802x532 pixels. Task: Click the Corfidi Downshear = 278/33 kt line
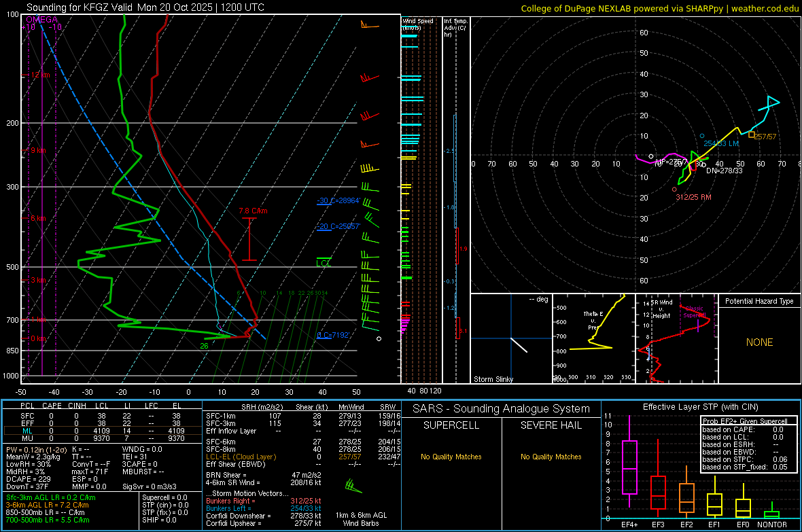point(264,516)
